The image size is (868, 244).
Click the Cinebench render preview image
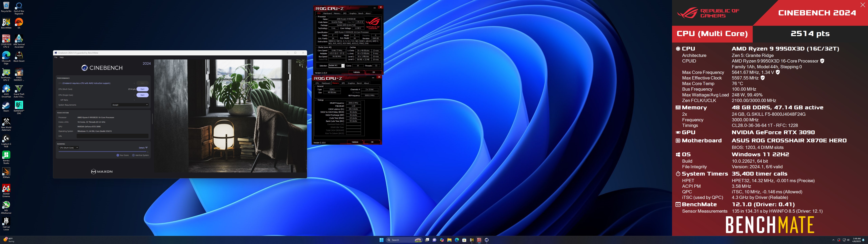point(230,116)
